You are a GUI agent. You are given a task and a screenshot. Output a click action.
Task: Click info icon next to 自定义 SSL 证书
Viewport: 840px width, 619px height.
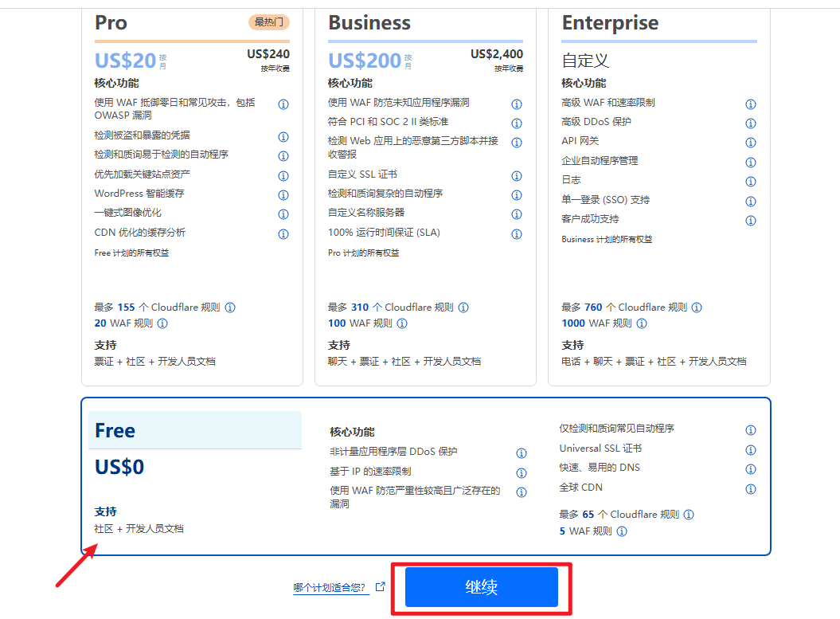[517, 176]
